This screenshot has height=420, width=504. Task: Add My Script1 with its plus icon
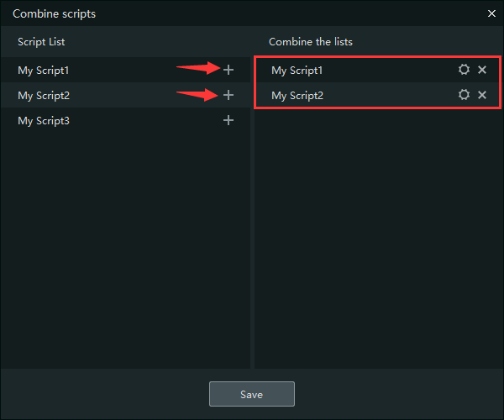tap(228, 70)
